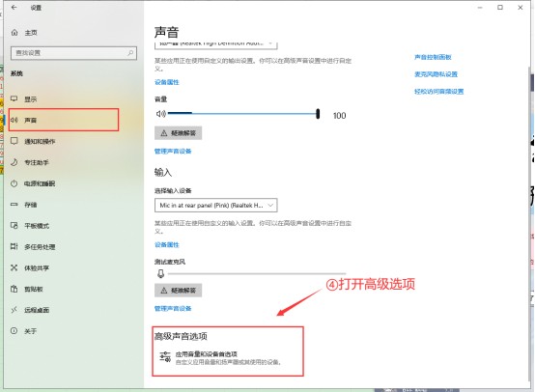The width and height of the screenshot is (535, 392).
Task: Open the 声音控制面板 link
Action: click(x=433, y=57)
